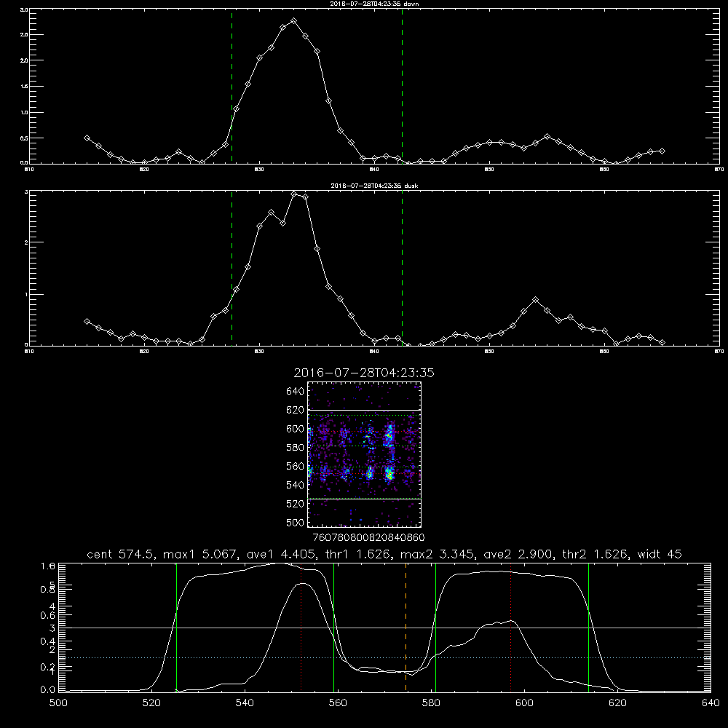Click the secondary peak diamond near 854 in dusk plot
Screen dimensions: 728x728
tap(535, 300)
